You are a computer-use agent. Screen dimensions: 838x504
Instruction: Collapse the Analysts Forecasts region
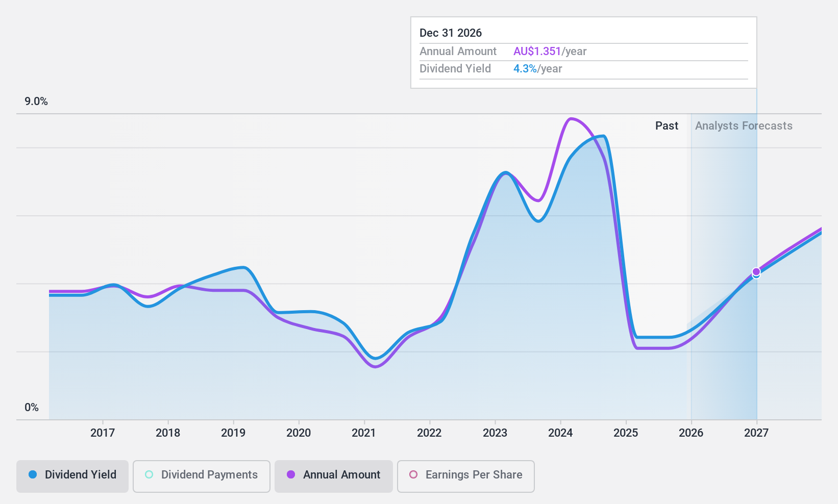[744, 125]
